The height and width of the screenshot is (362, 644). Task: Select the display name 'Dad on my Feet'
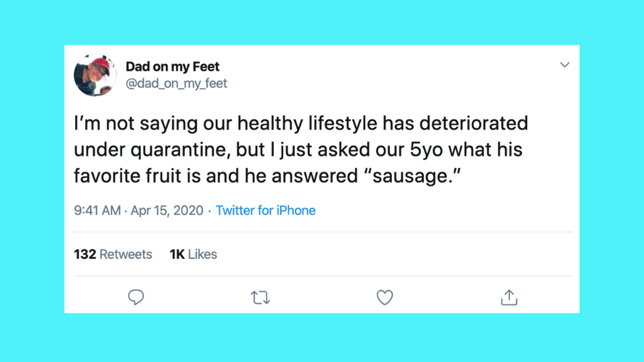tap(172, 66)
